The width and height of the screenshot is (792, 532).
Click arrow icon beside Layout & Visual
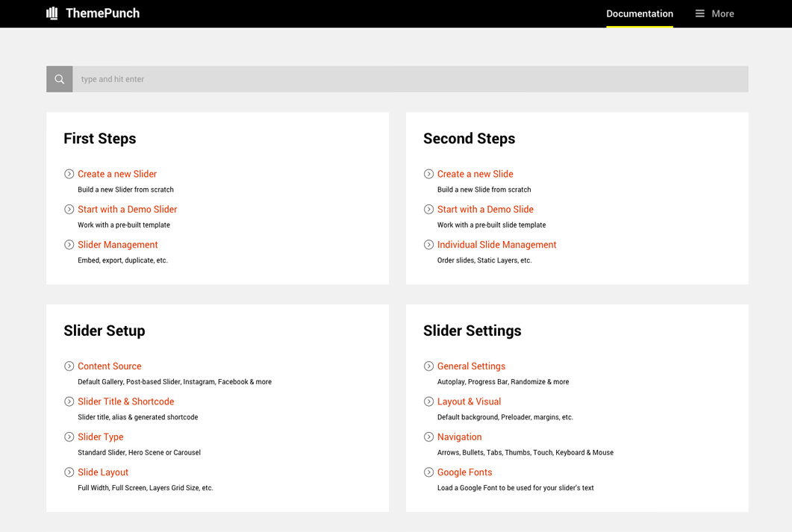click(x=428, y=401)
